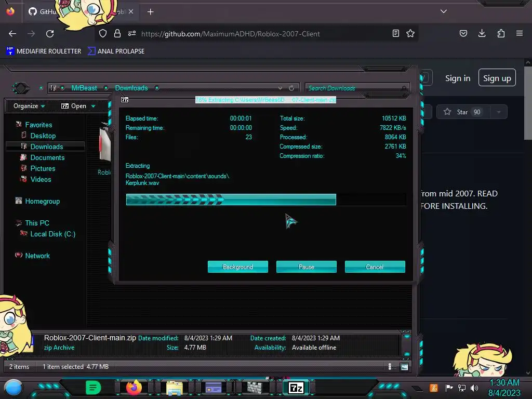Reload the GitHub page
The width and height of the screenshot is (532, 399).
50,34
